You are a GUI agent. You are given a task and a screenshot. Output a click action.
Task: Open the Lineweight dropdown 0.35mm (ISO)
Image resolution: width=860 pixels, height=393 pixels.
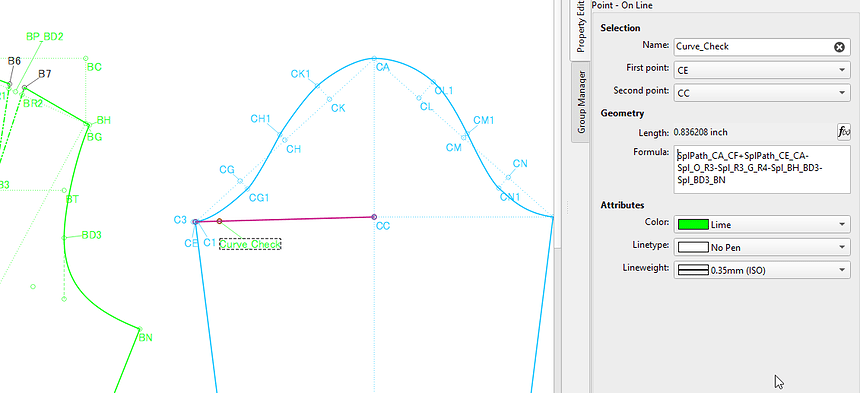762,270
